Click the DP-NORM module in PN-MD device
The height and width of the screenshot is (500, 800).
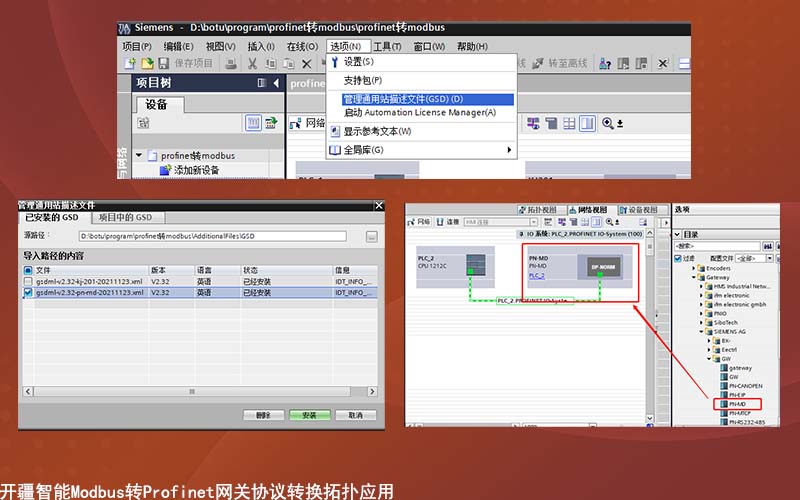(603, 267)
